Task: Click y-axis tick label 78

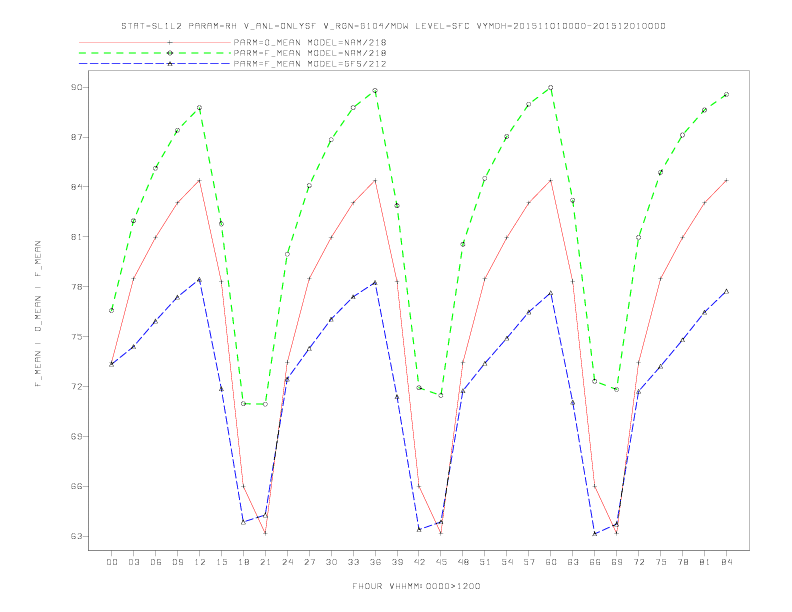Action: click(76, 287)
